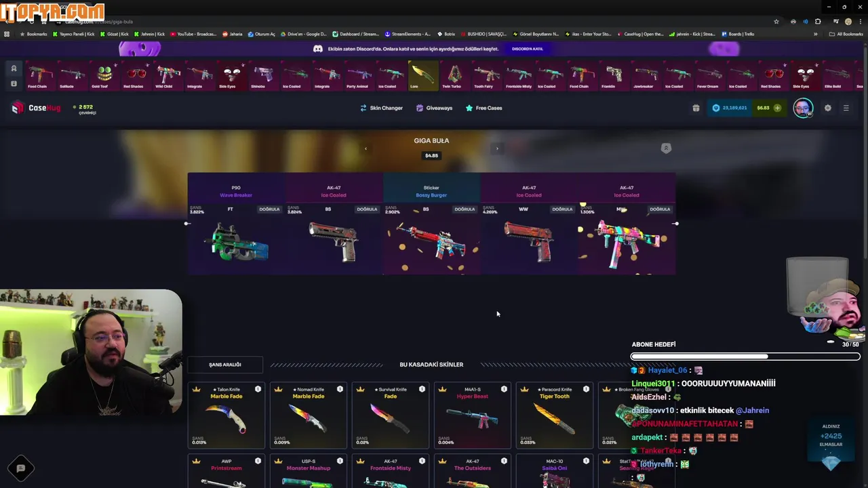
Task: Open the Jaharia bookmark
Action: point(232,34)
